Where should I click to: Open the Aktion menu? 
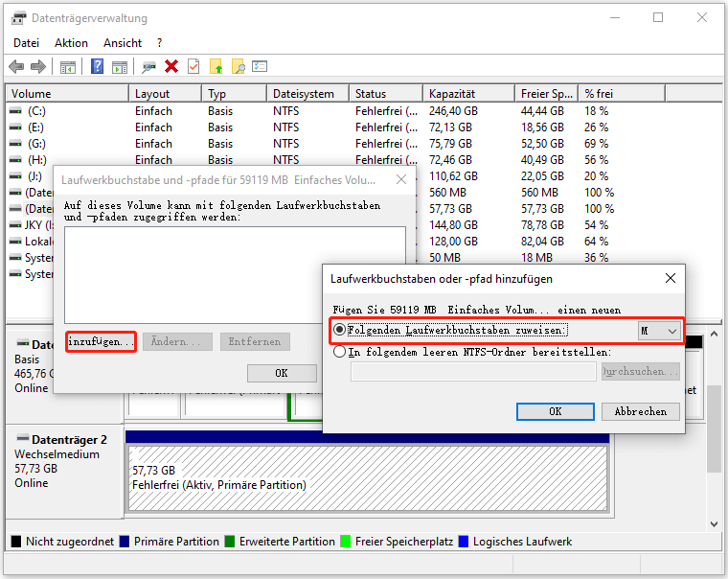71,43
